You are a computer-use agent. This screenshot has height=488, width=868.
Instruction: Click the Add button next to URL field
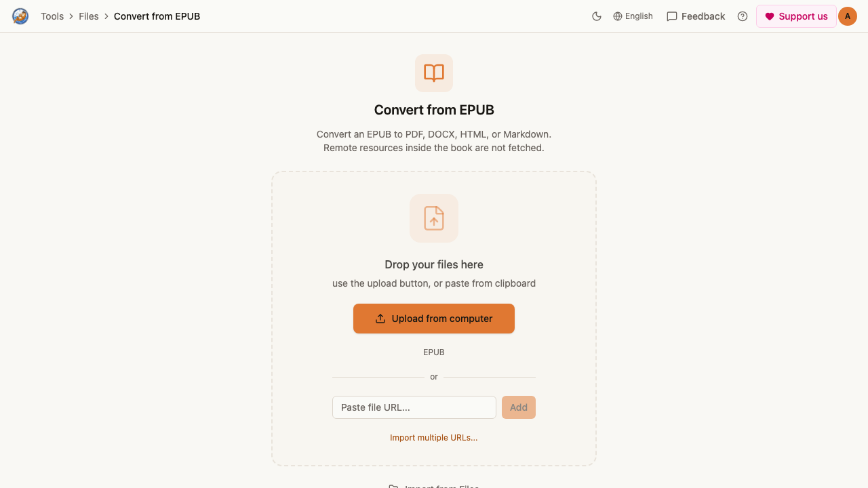(x=519, y=407)
